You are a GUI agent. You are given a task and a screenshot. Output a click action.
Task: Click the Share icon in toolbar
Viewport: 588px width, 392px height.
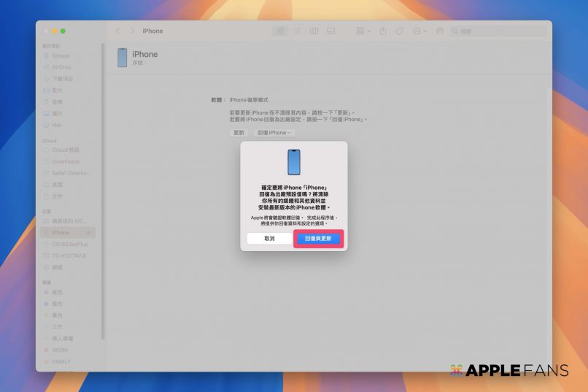click(383, 31)
